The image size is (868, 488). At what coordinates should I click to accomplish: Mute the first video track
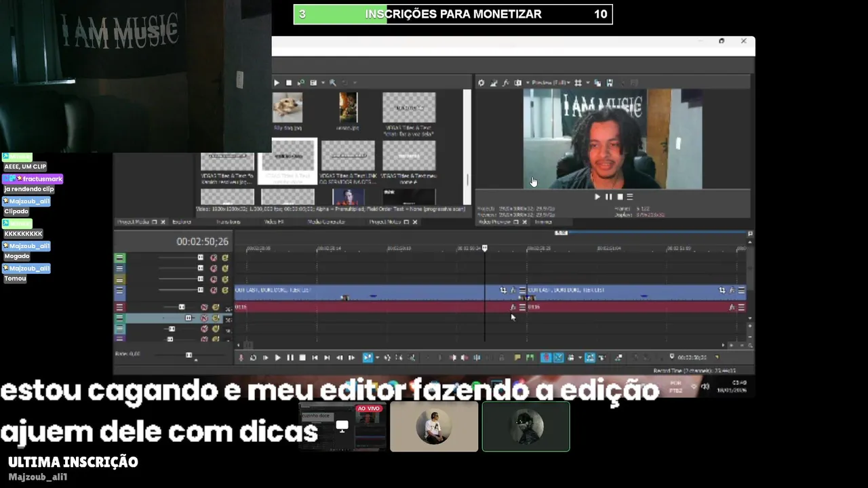coord(214,258)
